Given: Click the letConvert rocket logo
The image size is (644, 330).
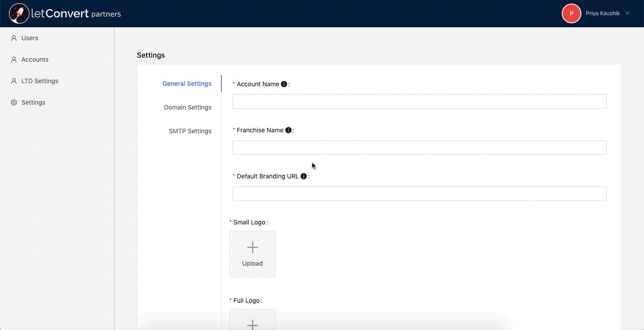Looking at the screenshot, I should 19,13.
